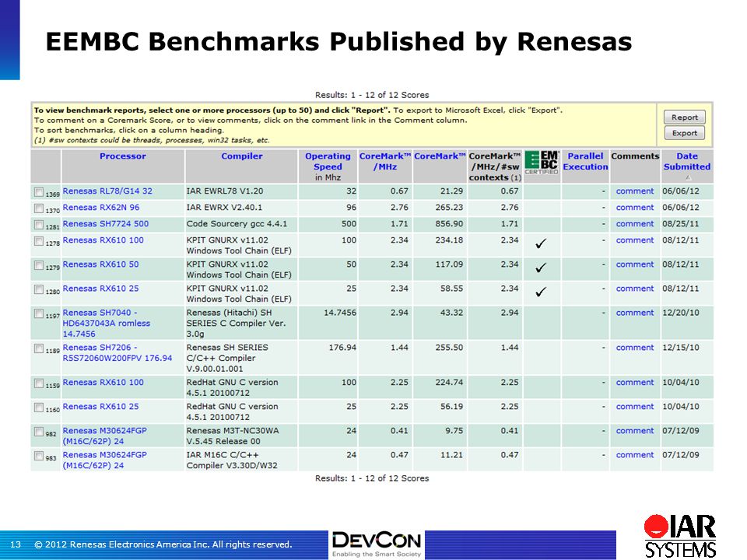Sort by Operating Speed column heading
The height and width of the screenshot is (560, 747).
coord(328,162)
